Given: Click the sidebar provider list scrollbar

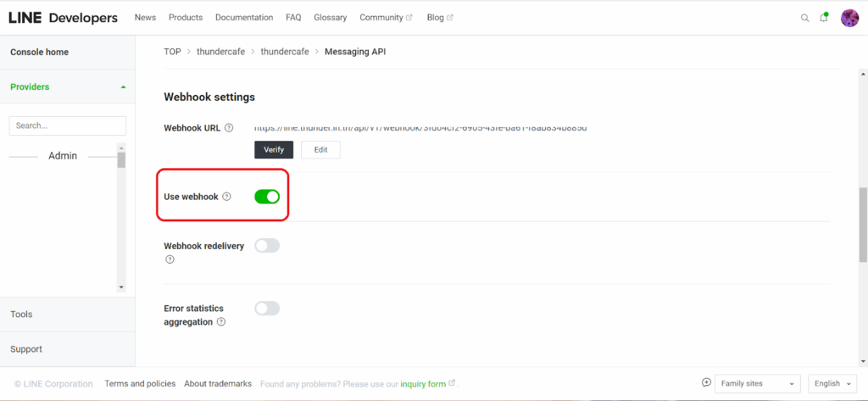Looking at the screenshot, I should pos(121,220).
